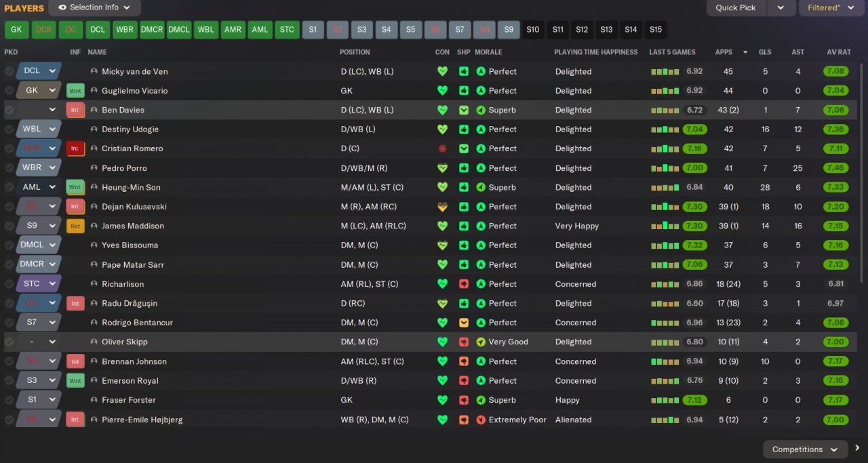This screenshot has height=463, width=868.
Task: Open Oliver Skipp's unassigned position picker
Action: coord(39,342)
